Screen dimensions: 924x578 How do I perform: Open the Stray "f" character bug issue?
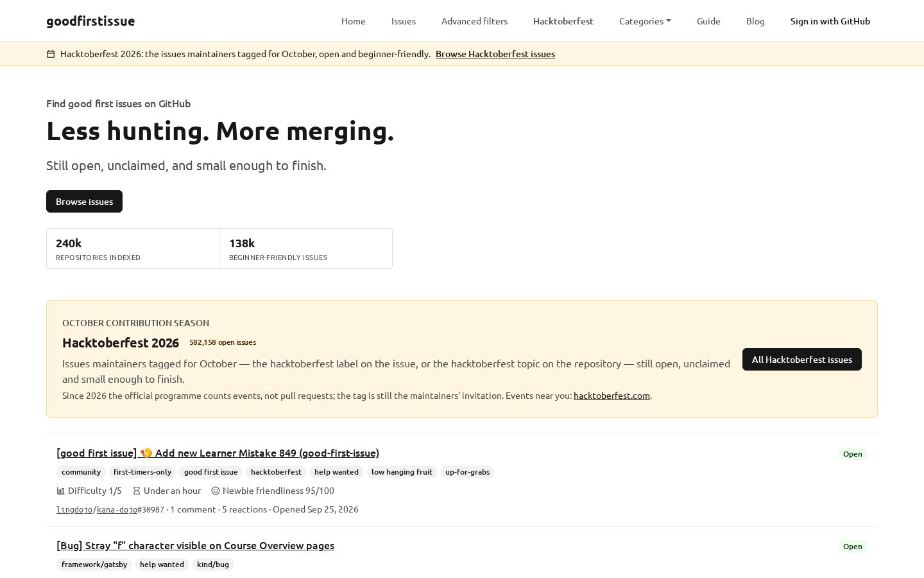195,546
